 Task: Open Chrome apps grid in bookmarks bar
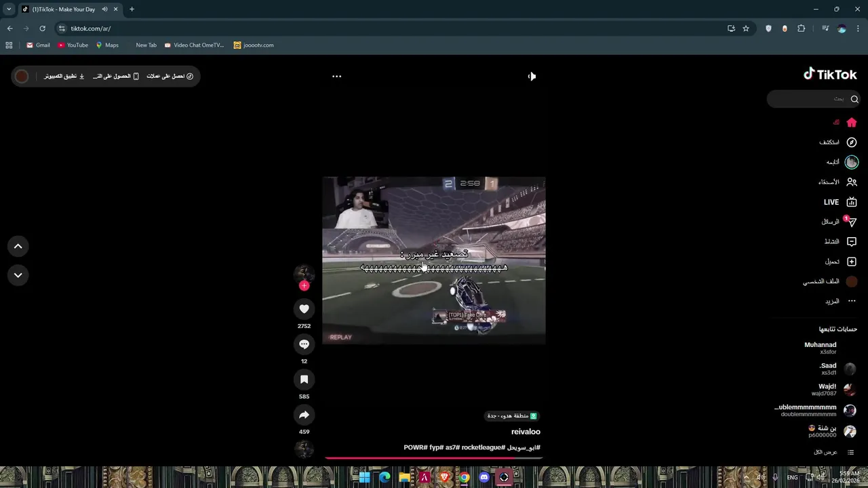[x=9, y=45]
